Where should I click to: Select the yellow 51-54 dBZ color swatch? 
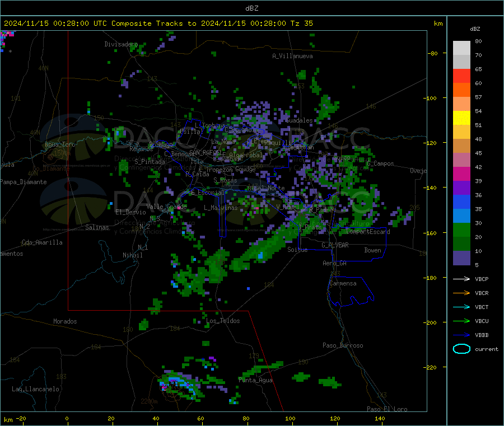(461, 118)
